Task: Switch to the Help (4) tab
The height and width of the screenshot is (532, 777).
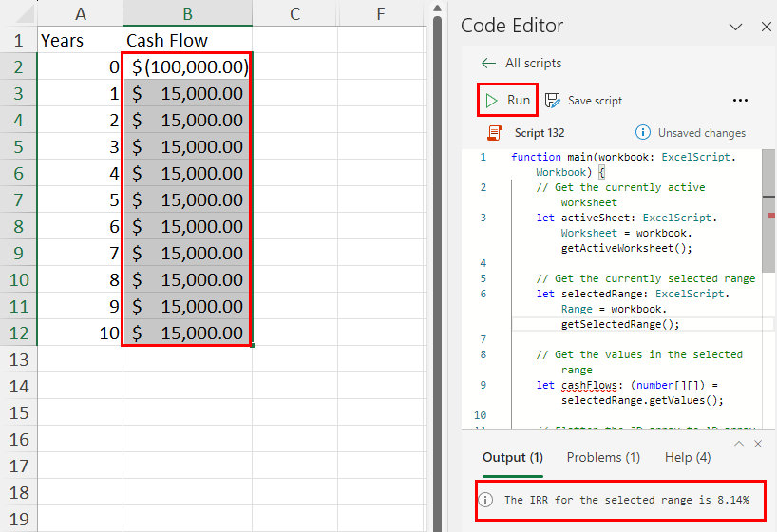Action: click(x=688, y=457)
